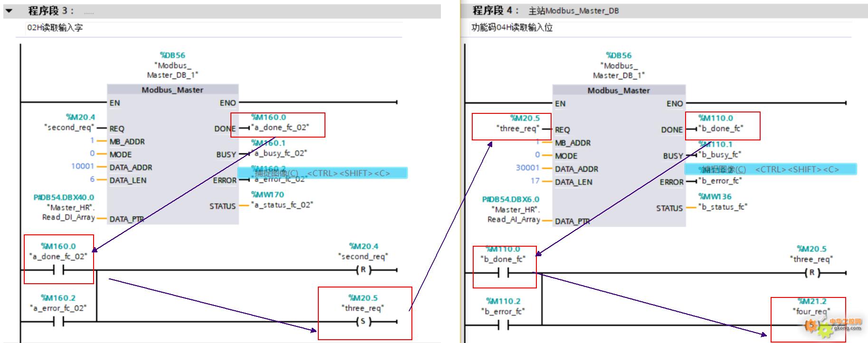The image size is (868, 343).
Task: Select the "a_busy_fc_02" tag at BUSY output
Action: pos(279,153)
